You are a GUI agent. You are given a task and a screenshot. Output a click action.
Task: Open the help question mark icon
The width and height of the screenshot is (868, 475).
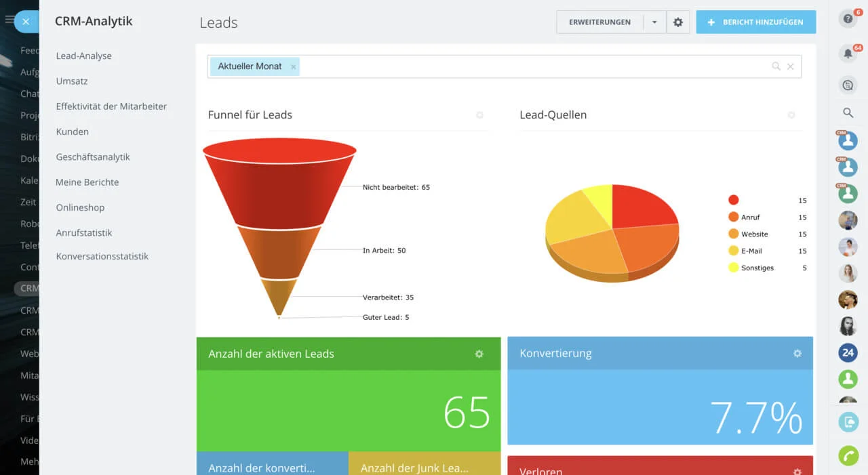tap(847, 19)
